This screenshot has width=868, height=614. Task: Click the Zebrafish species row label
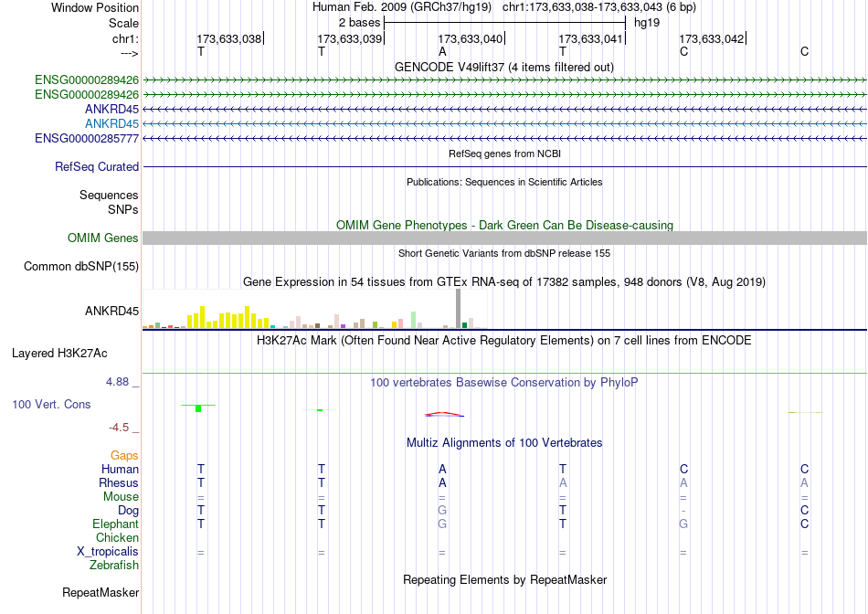[x=114, y=566]
